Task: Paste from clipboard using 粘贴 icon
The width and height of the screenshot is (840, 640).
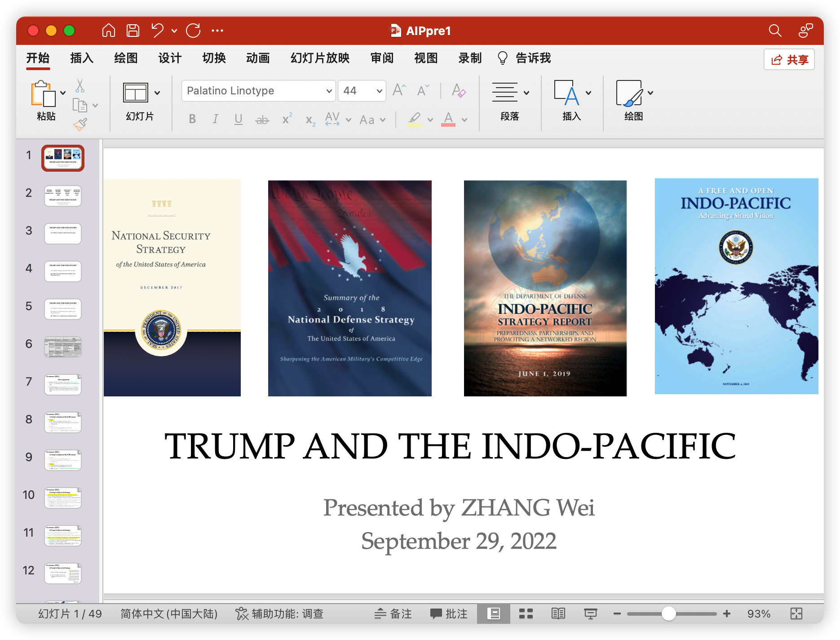Action: [x=43, y=94]
